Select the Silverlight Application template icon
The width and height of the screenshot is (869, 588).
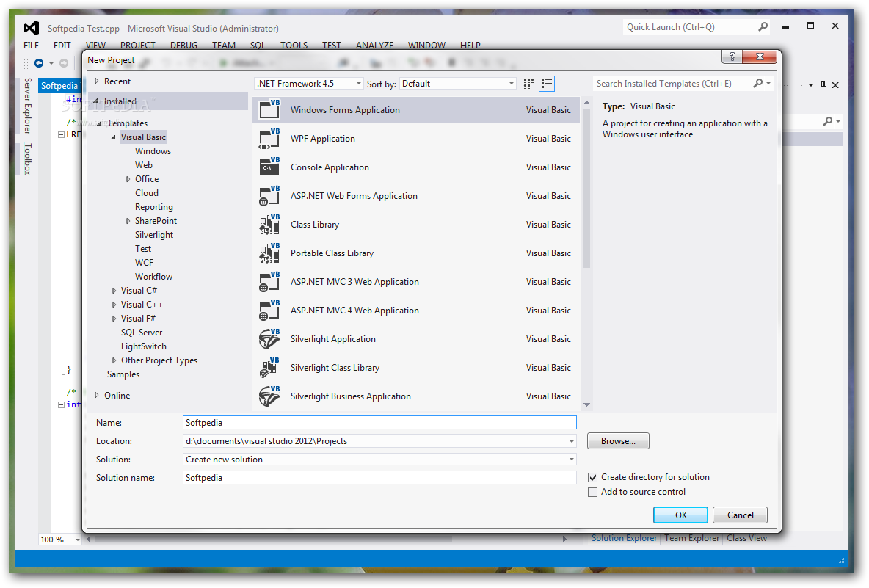pos(270,338)
